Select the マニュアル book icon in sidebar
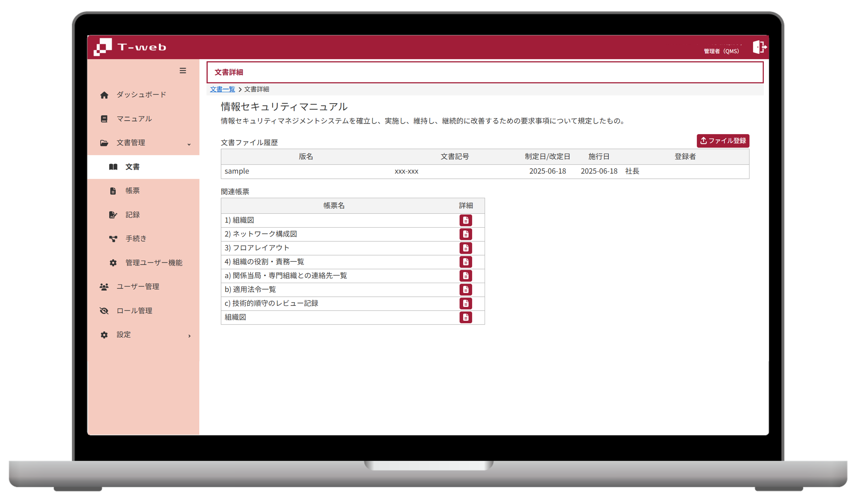This screenshot has height=504, width=858. [104, 118]
